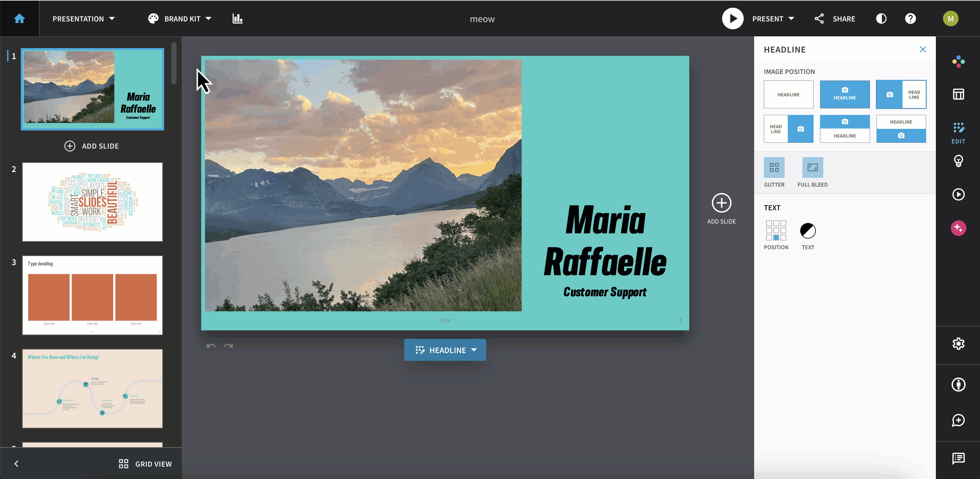Click Add Slide under slide 1 thumbnail
980x479 pixels.
tap(92, 146)
